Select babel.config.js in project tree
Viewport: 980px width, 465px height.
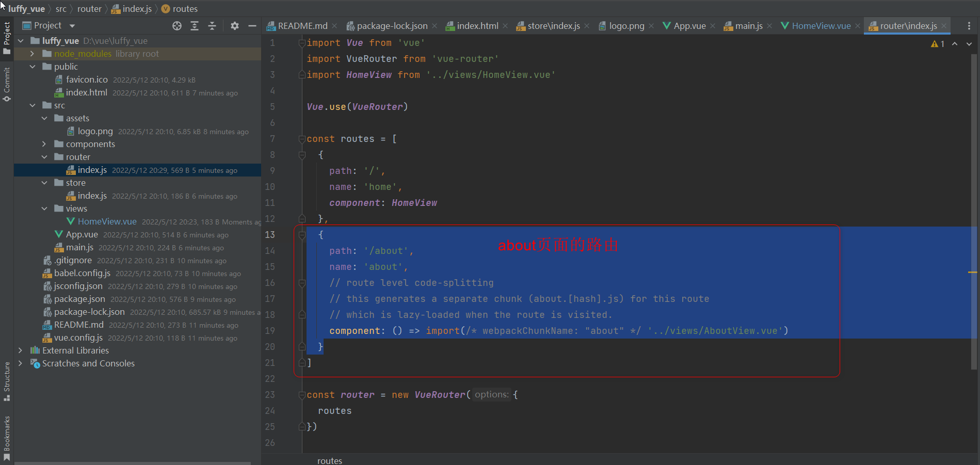tap(82, 273)
